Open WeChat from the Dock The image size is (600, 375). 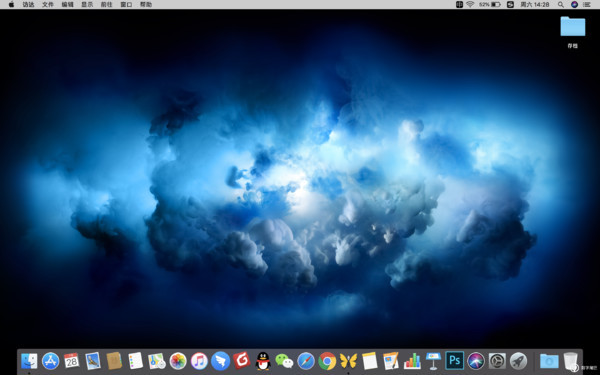click(284, 361)
